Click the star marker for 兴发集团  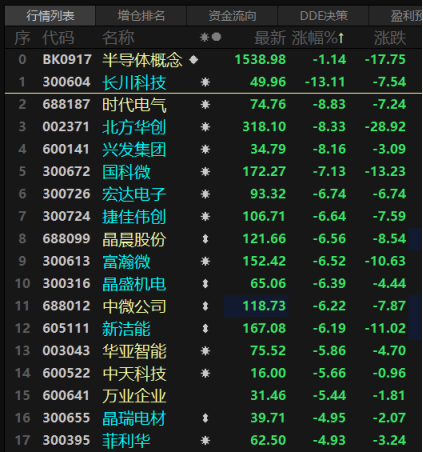point(205,149)
